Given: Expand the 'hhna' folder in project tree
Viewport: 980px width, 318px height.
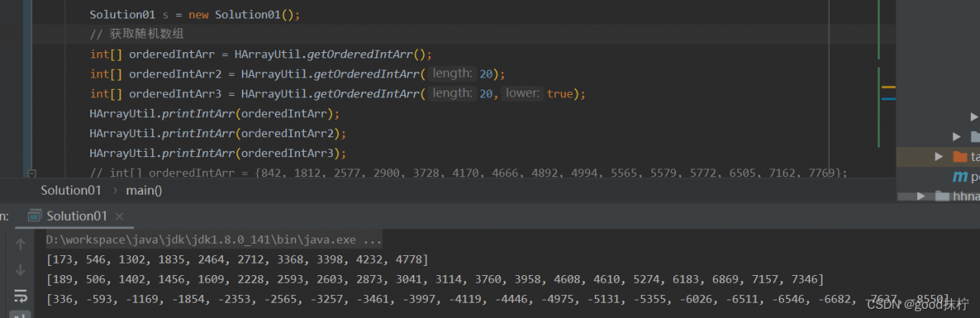Looking at the screenshot, I should click(922, 196).
